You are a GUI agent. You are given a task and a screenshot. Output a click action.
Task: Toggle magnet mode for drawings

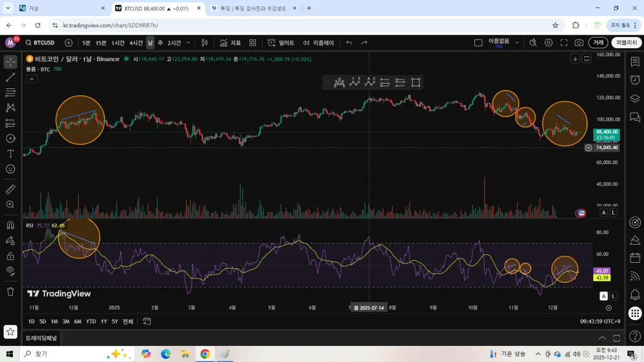10,225
